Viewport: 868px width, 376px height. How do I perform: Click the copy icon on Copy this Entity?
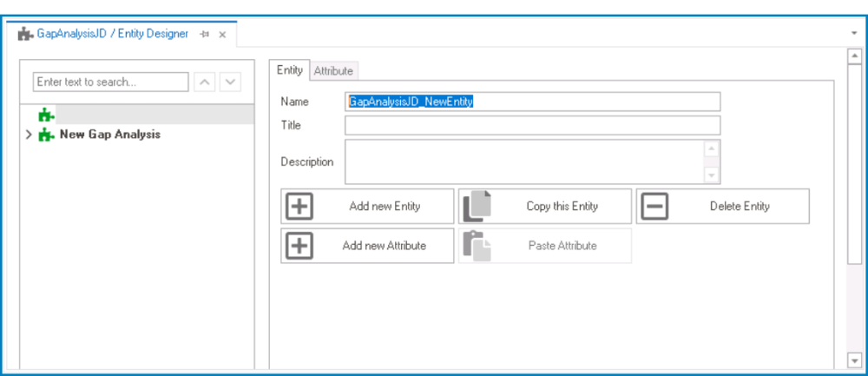pos(477,207)
